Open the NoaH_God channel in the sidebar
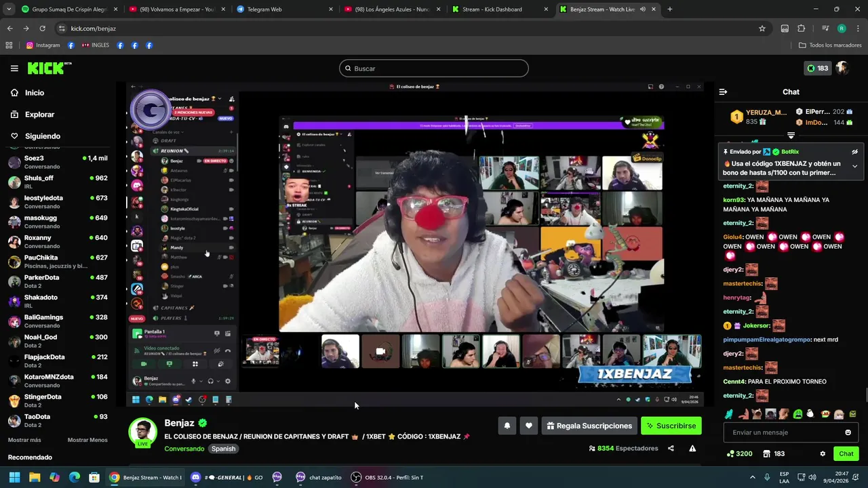 pos(58,341)
